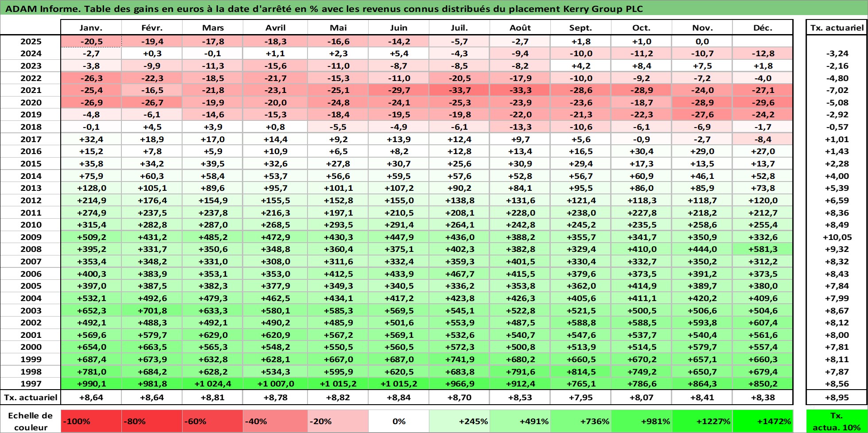Click the 2017 row label
The width and height of the screenshot is (868, 433).
click(x=31, y=139)
